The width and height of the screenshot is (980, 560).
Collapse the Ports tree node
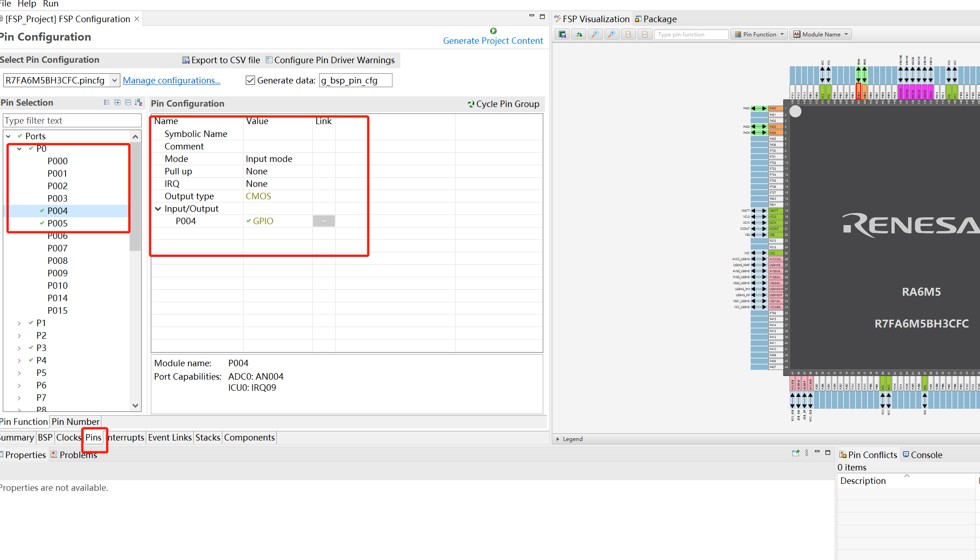pyautogui.click(x=8, y=136)
